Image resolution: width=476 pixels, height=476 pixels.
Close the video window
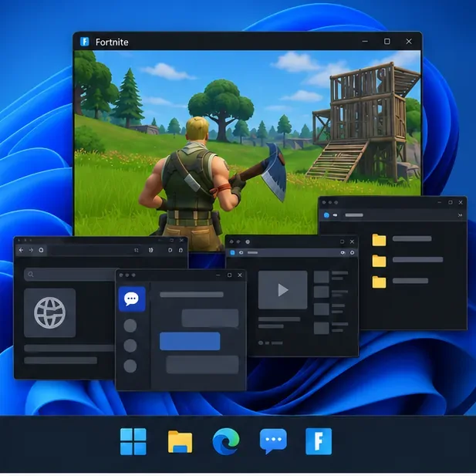coord(352,241)
